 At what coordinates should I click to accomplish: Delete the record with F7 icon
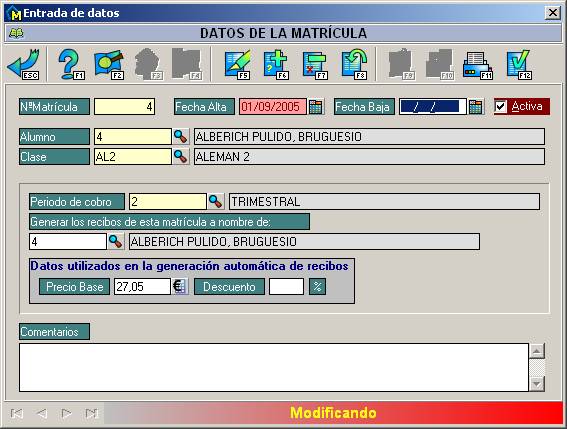click(315, 64)
